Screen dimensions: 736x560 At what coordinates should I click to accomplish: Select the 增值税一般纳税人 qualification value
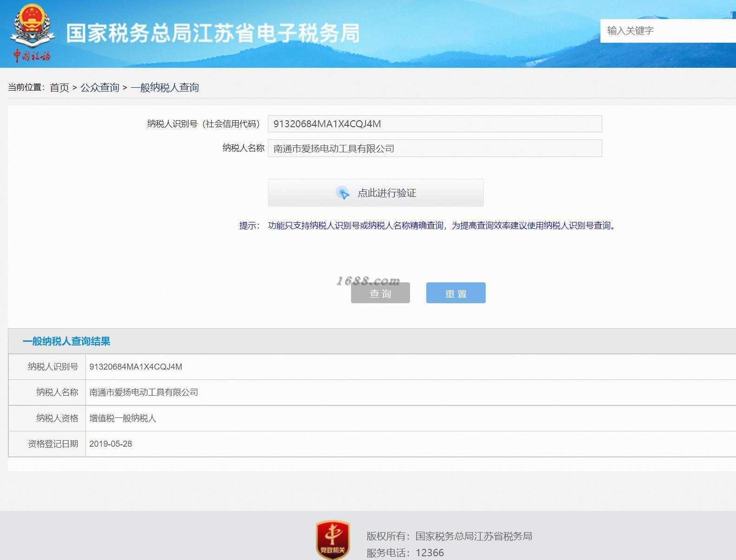(x=123, y=418)
